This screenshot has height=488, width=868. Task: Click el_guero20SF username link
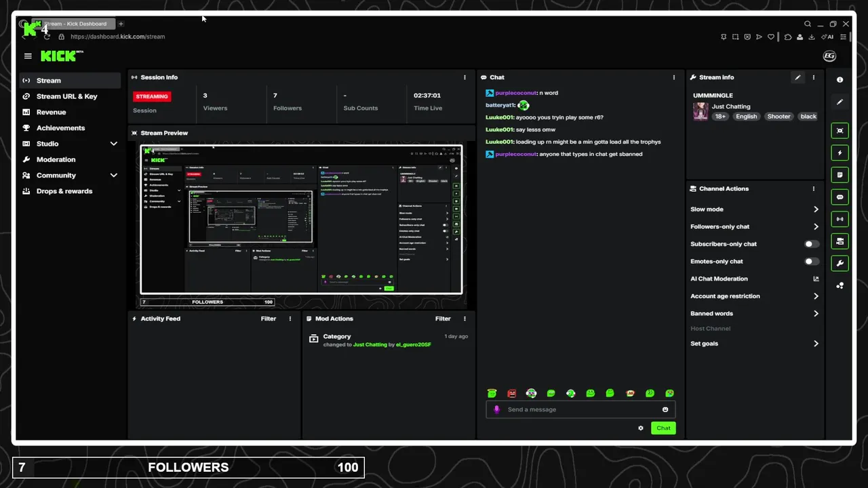[x=414, y=345]
